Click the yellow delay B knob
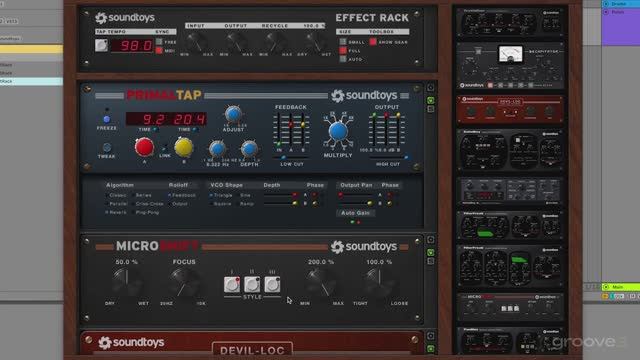Image resolution: width=640 pixels, height=360 pixels. [x=184, y=147]
